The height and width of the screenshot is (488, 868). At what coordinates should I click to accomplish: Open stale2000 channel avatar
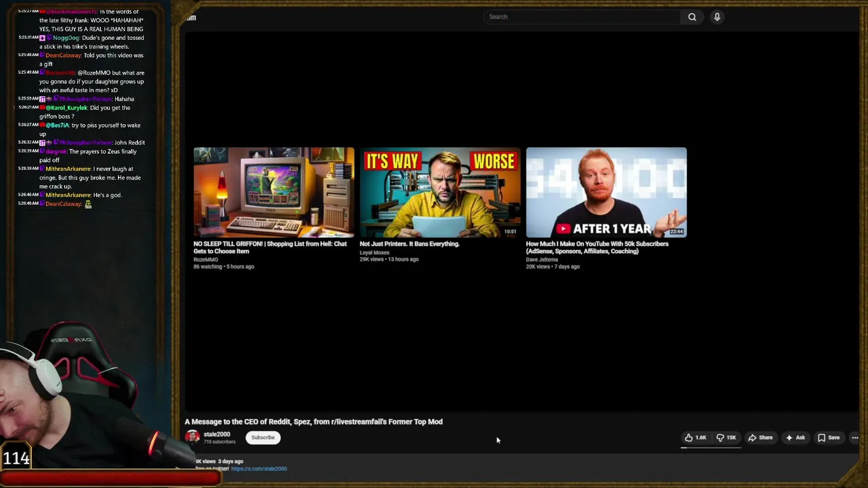point(193,437)
